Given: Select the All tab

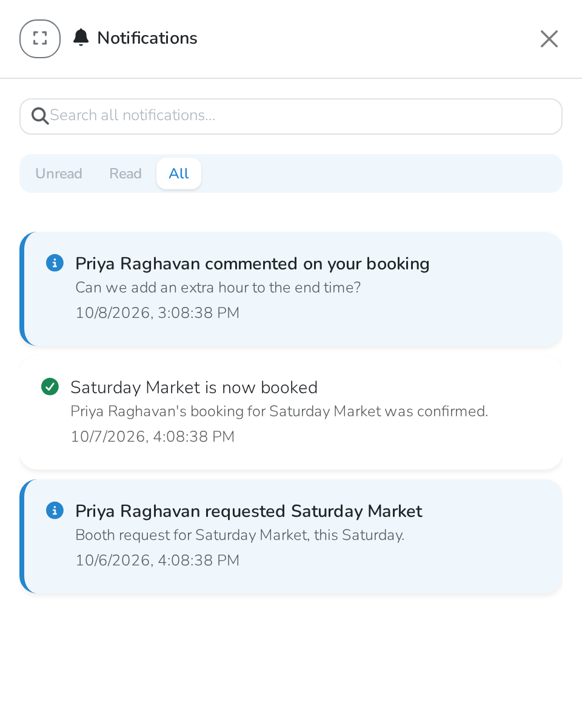Looking at the screenshot, I should (179, 174).
